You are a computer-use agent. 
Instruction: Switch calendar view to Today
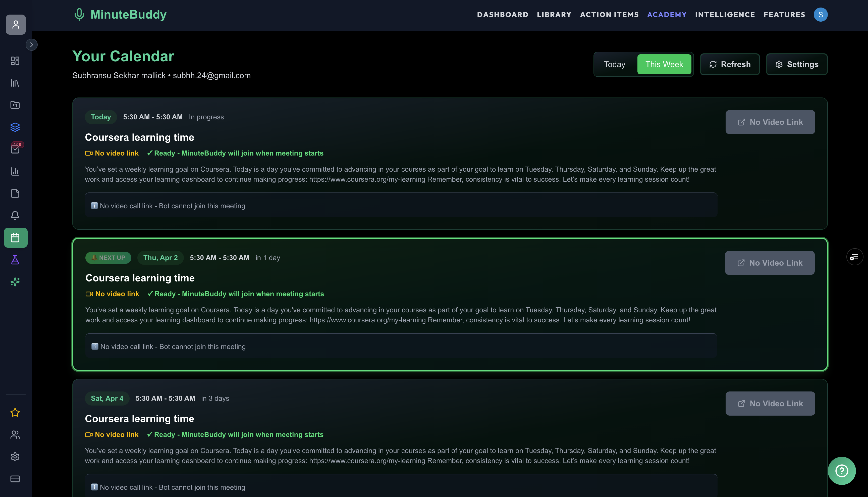coord(615,64)
